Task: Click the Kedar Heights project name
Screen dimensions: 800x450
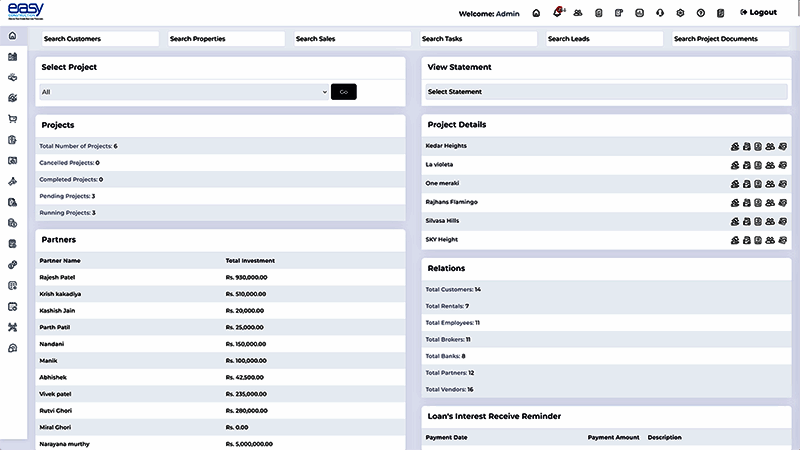Action: click(446, 146)
